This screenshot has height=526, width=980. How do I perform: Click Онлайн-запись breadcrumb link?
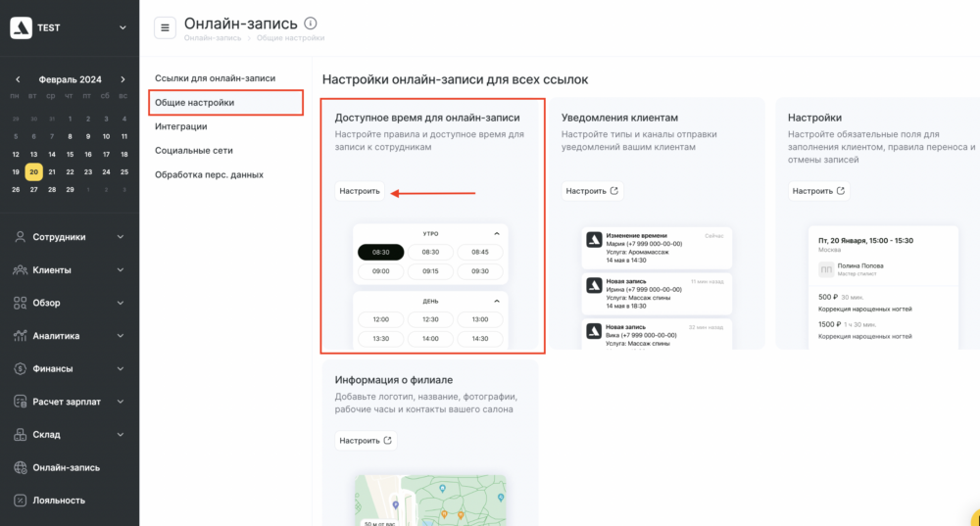tap(213, 38)
